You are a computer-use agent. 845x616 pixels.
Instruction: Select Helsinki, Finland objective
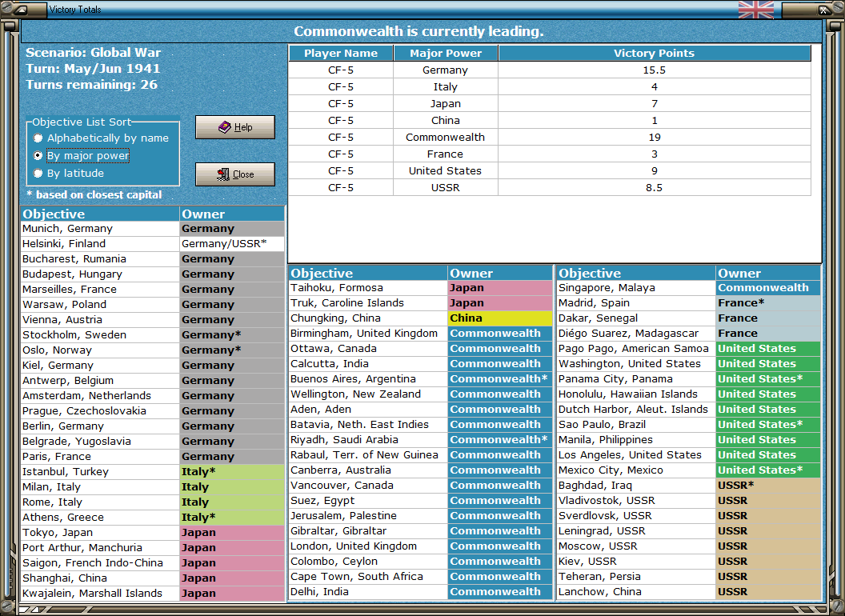[x=100, y=243]
